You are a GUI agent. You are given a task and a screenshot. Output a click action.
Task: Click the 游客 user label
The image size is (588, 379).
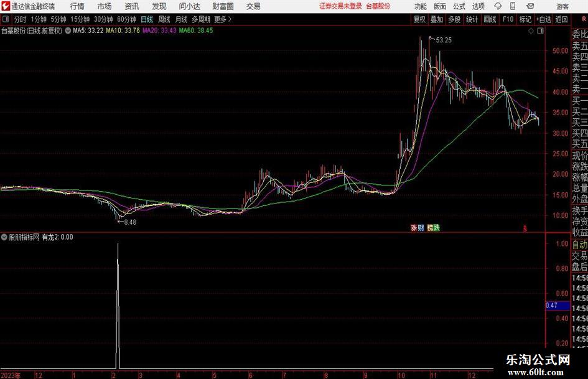[x=562, y=6]
